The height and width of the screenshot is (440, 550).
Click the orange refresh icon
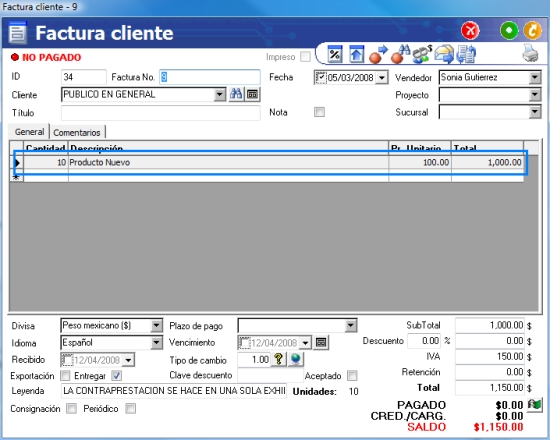click(x=532, y=31)
